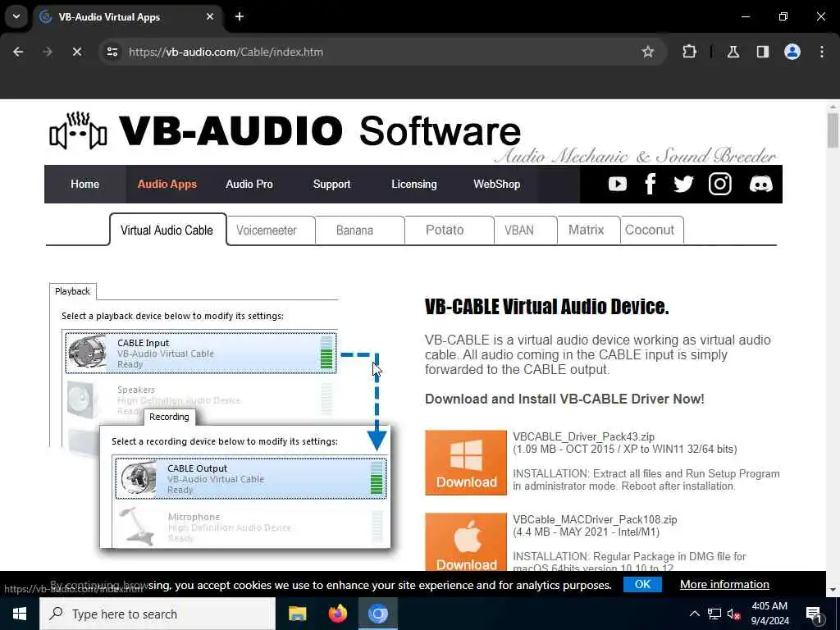This screenshot has height=630, width=840.
Task: Go back with the browser back arrow
Action: pos(18,52)
